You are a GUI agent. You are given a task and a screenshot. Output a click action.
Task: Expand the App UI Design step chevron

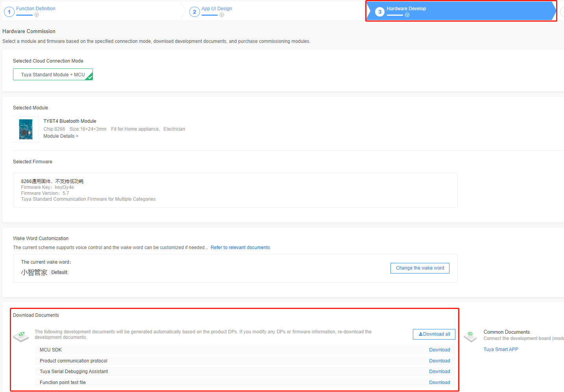(x=222, y=15)
